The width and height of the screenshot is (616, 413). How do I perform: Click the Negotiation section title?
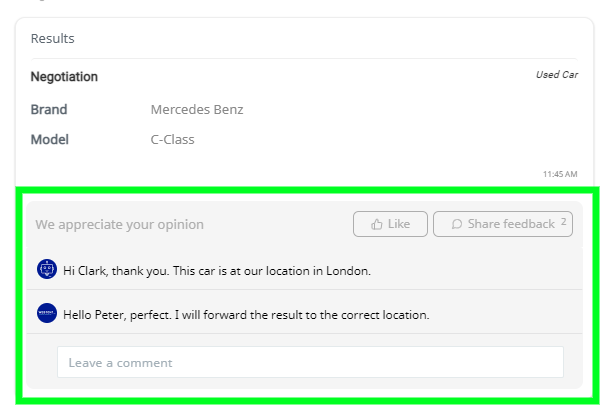click(64, 77)
